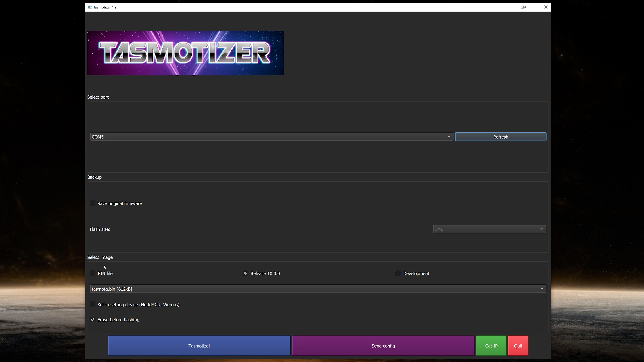This screenshot has width=644, height=362.
Task: Click the port dropdown arrow
Action: tap(449, 137)
